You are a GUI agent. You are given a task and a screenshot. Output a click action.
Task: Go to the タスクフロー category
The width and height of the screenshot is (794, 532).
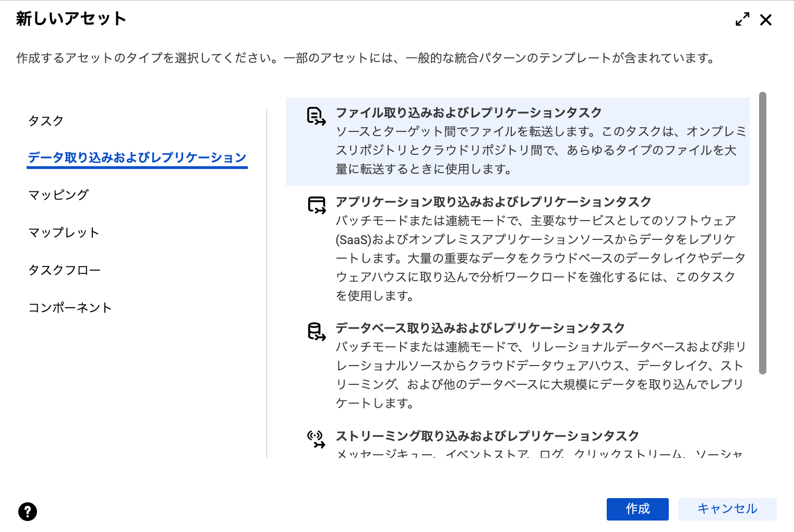point(64,270)
